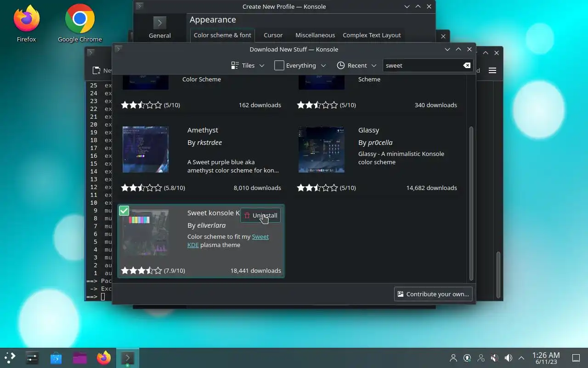
Task: Click the Download New Stuff title bar icon
Action: coord(119,49)
